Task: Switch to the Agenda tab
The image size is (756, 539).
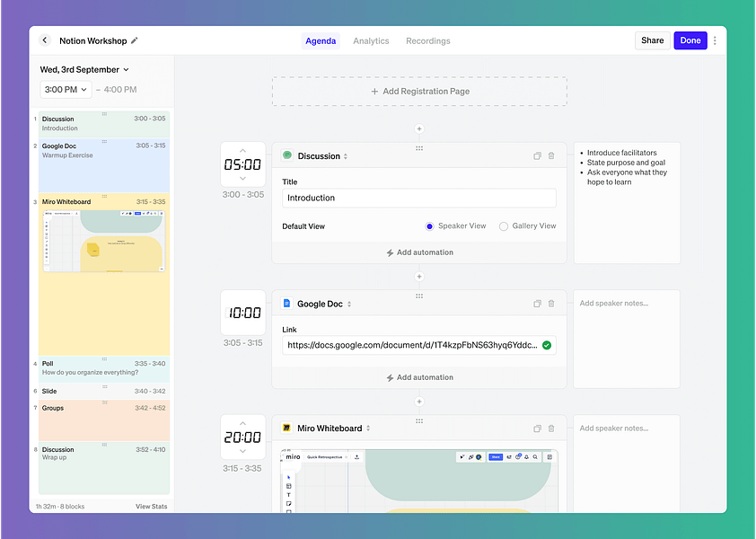Action: [x=321, y=41]
